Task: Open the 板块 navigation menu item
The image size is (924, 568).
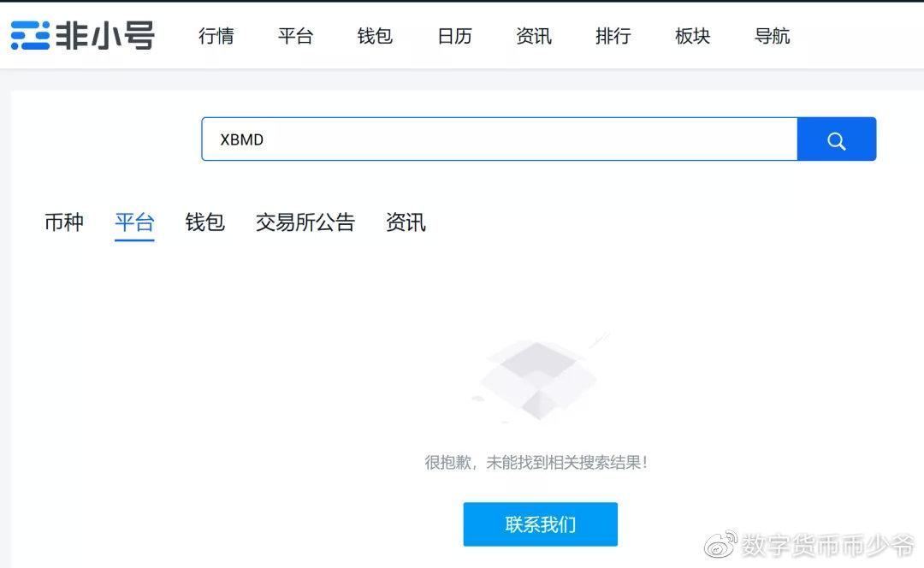Action: [x=691, y=36]
